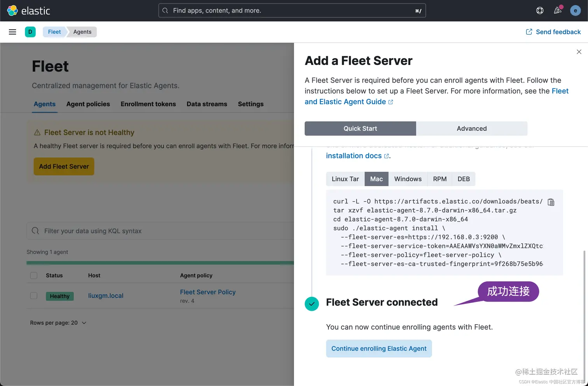This screenshot has height=386, width=588.
Task: Click the Healthy status badge
Action: (59, 296)
